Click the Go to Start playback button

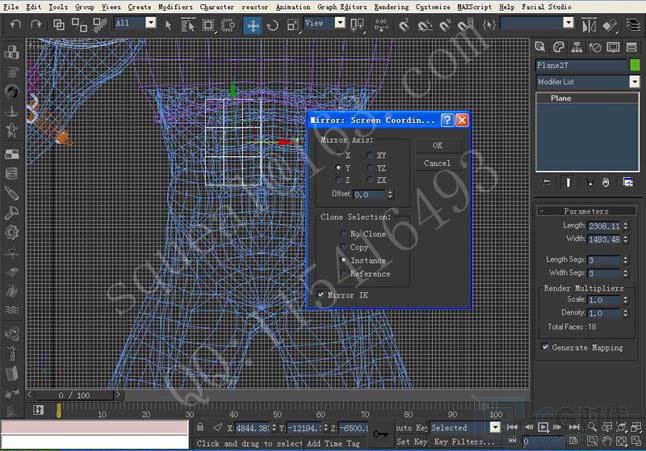(512, 427)
